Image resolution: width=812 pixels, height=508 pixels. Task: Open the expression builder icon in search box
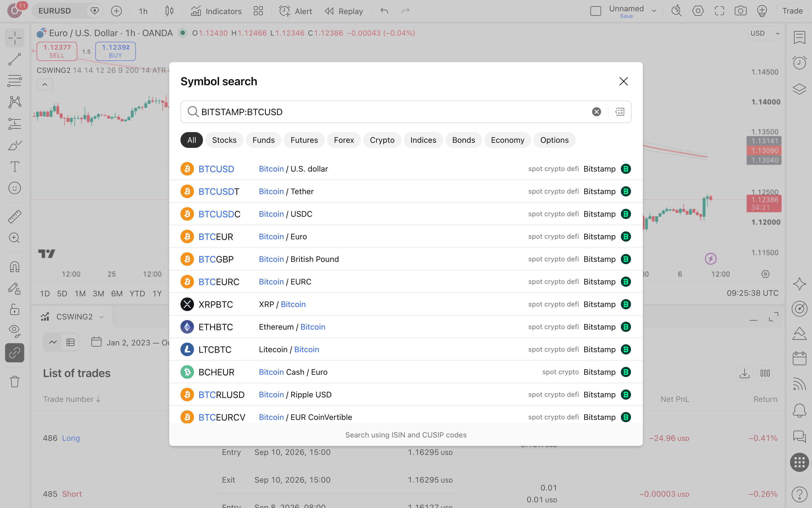[x=620, y=112]
